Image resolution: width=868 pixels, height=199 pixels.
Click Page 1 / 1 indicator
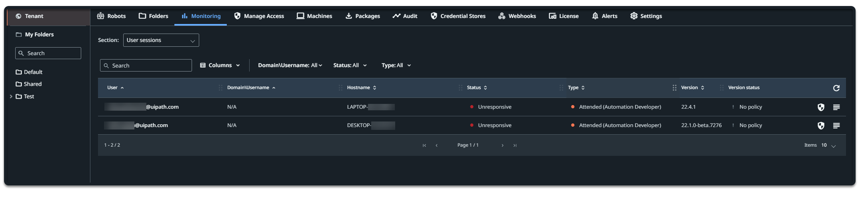(468, 145)
